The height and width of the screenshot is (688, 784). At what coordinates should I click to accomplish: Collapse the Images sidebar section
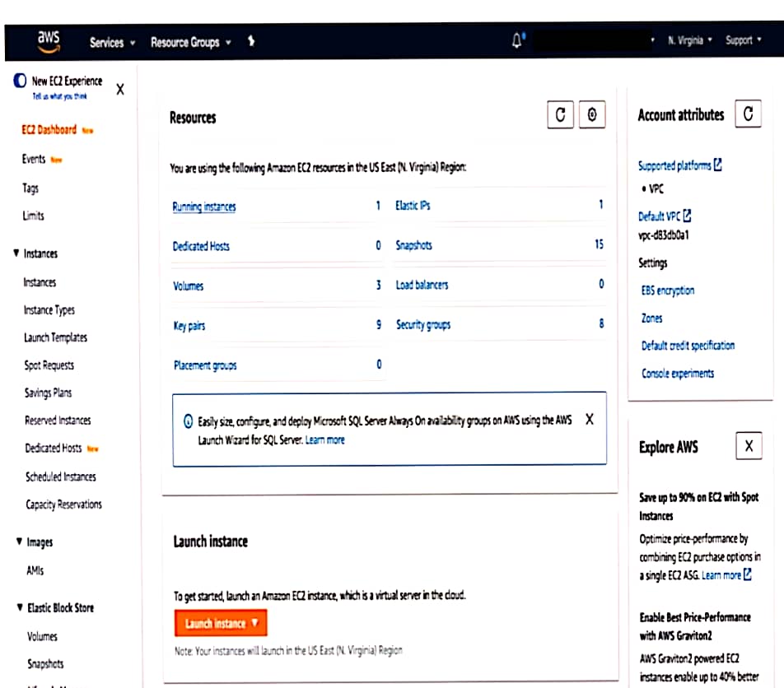click(19, 542)
